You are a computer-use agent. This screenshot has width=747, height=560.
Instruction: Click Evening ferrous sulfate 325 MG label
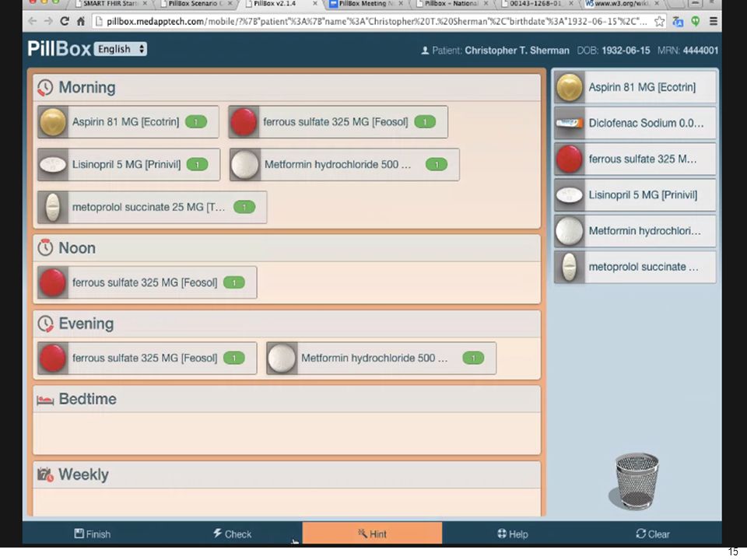(145, 358)
